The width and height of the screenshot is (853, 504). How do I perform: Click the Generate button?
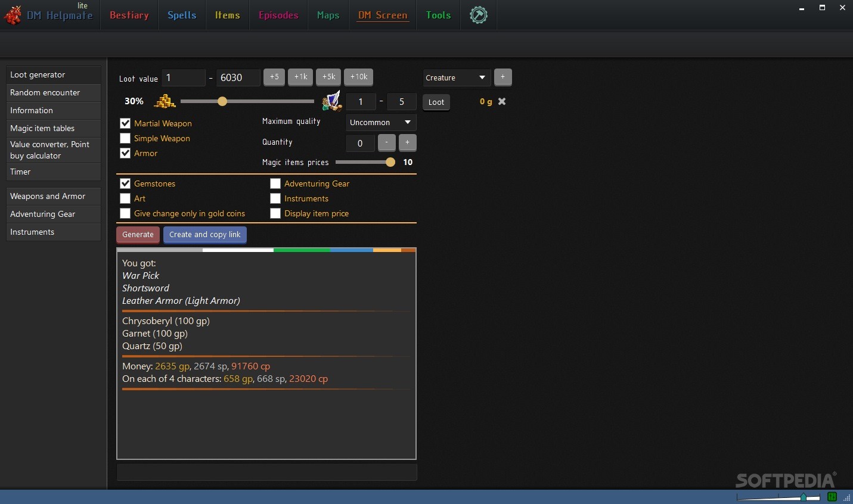(138, 235)
